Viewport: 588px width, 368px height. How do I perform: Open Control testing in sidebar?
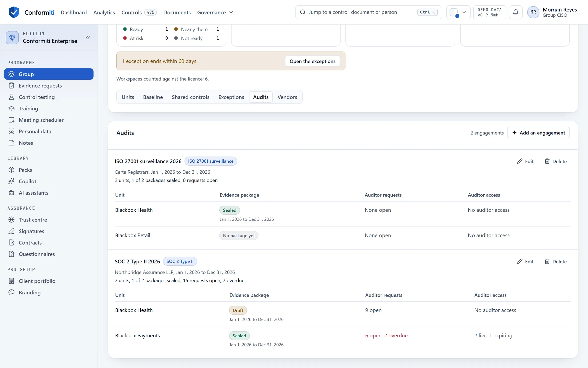click(49, 97)
